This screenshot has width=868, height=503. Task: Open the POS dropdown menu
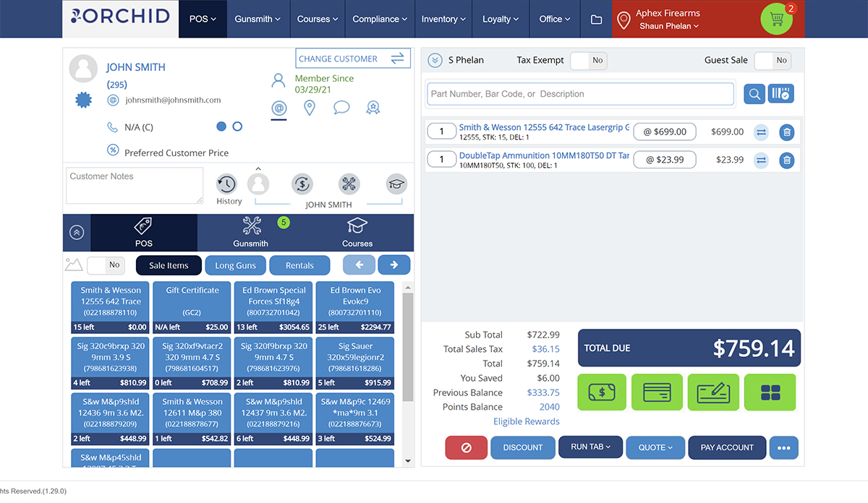tap(203, 19)
